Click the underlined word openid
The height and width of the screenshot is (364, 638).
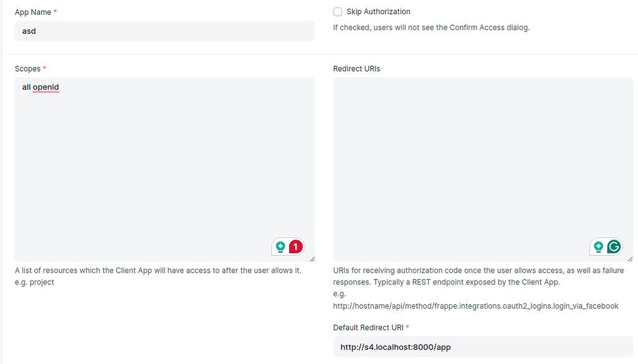[x=46, y=87]
